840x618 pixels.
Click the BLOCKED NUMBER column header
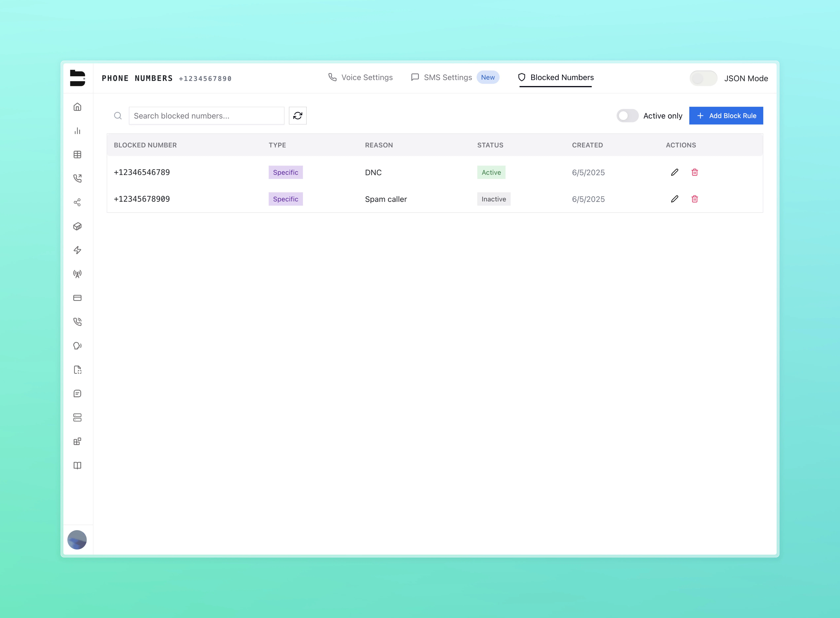tap(145, 145)
